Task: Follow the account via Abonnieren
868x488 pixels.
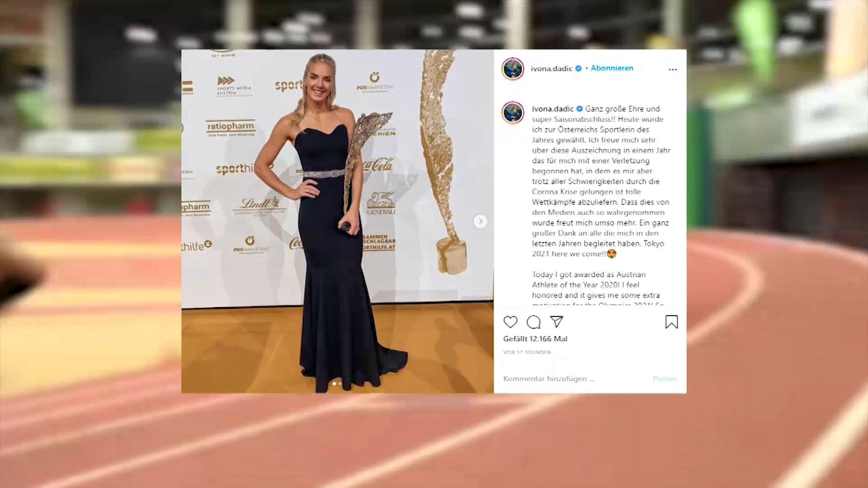Action: coord(612,68)
